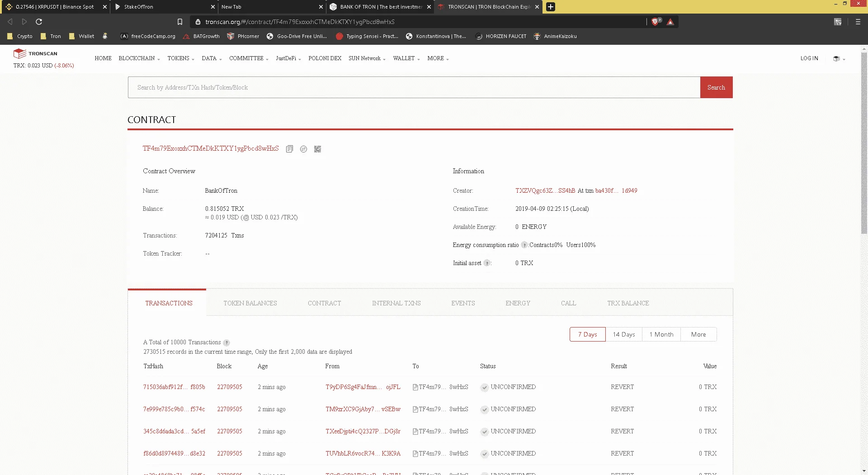Open the PHcorner bookmark
This screenshot has width=868, height=475.
click(x=243, y=36)
